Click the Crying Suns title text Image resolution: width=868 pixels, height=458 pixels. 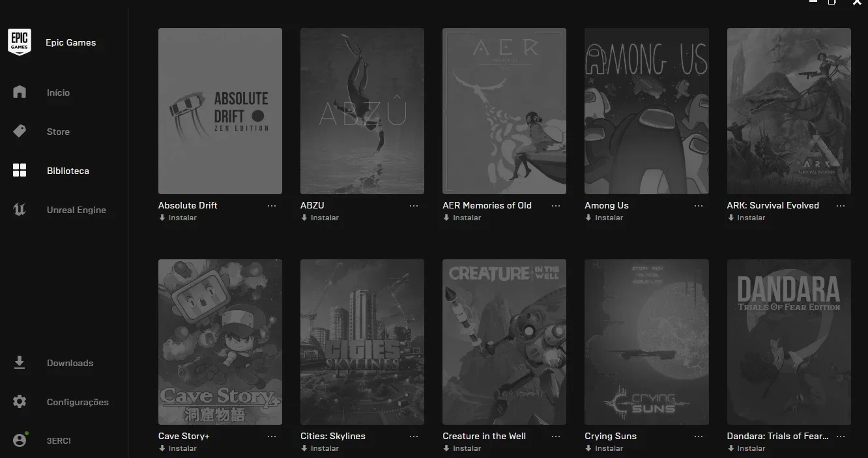point(611,436)
